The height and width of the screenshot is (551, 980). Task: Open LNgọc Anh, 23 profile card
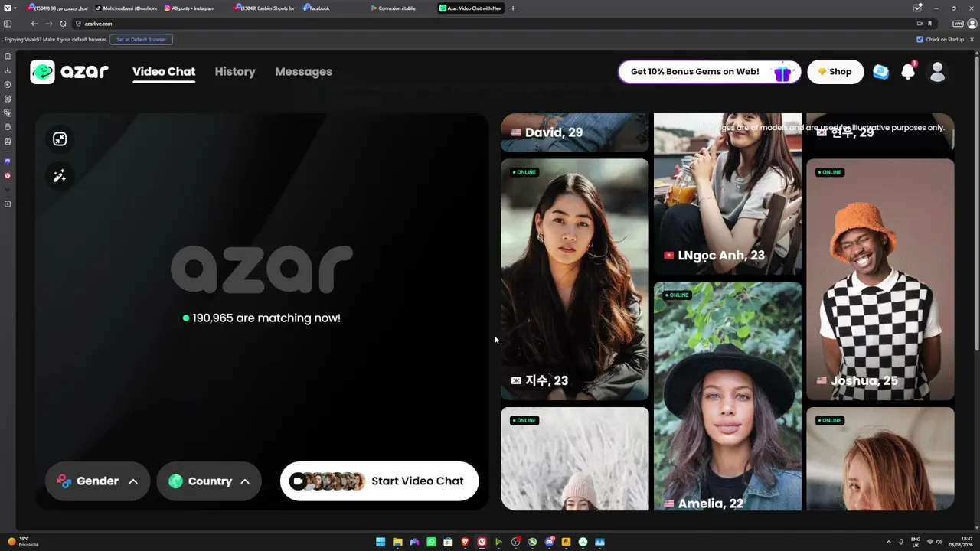click(x=727, y=194)
